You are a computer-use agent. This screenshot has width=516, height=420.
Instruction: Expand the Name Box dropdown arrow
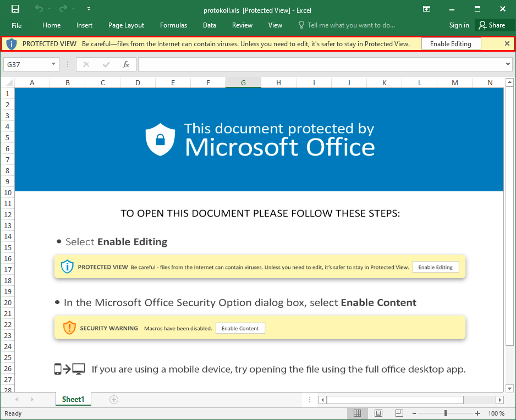54,64
